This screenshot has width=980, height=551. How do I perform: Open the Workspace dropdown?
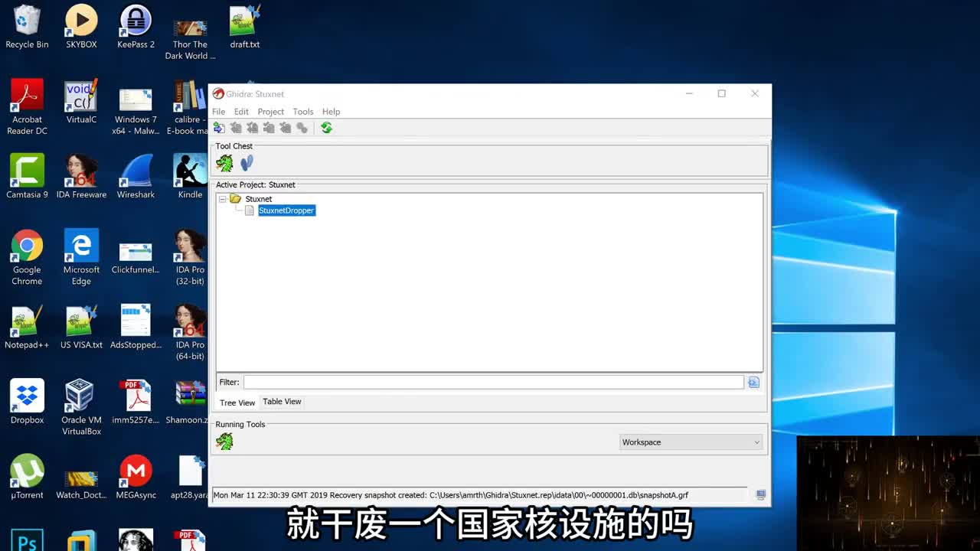coord(691,442)
